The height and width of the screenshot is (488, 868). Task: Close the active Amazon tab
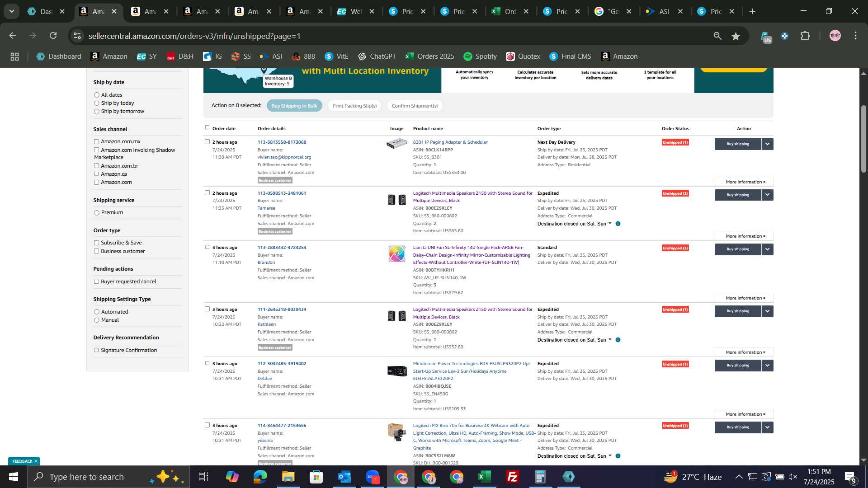pos(114,11)
